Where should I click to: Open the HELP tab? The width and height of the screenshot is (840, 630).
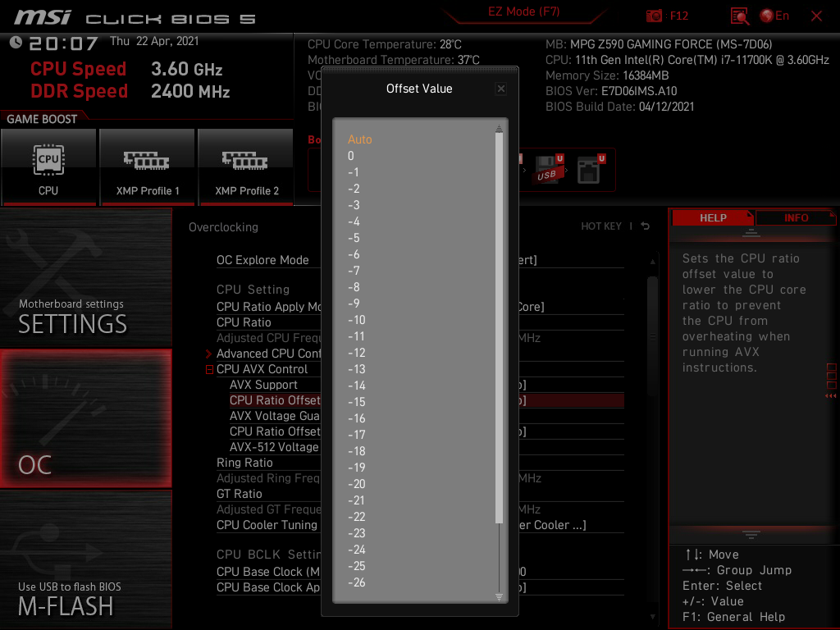(x=713, y=218)
